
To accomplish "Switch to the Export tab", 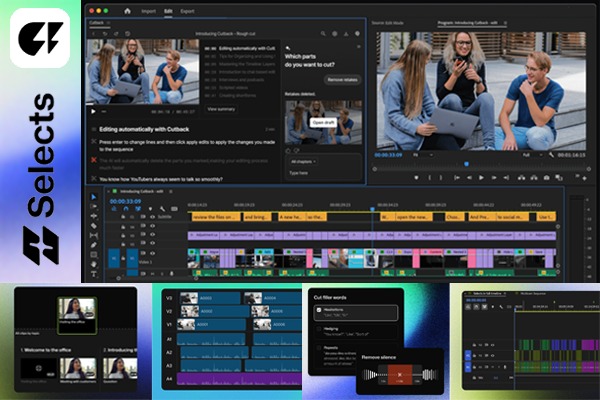I will click(187, 11).
